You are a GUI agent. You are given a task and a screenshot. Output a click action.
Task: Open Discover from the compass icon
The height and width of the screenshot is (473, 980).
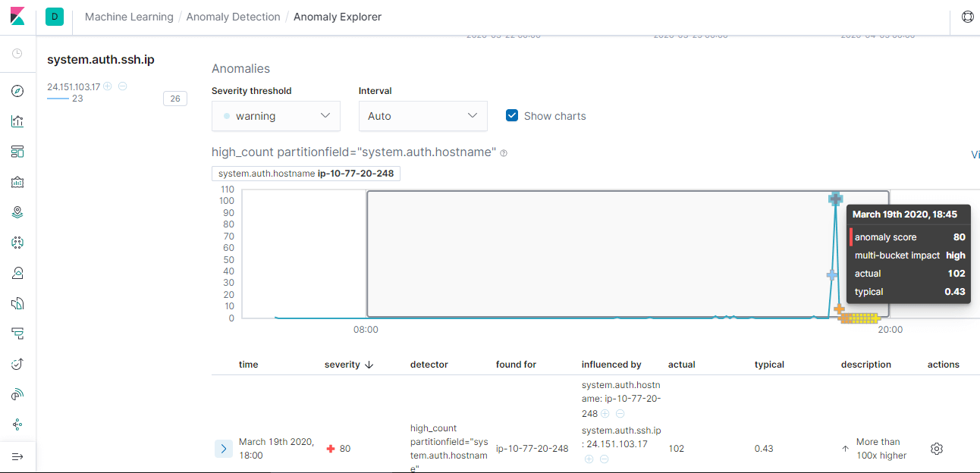[17, 91]
